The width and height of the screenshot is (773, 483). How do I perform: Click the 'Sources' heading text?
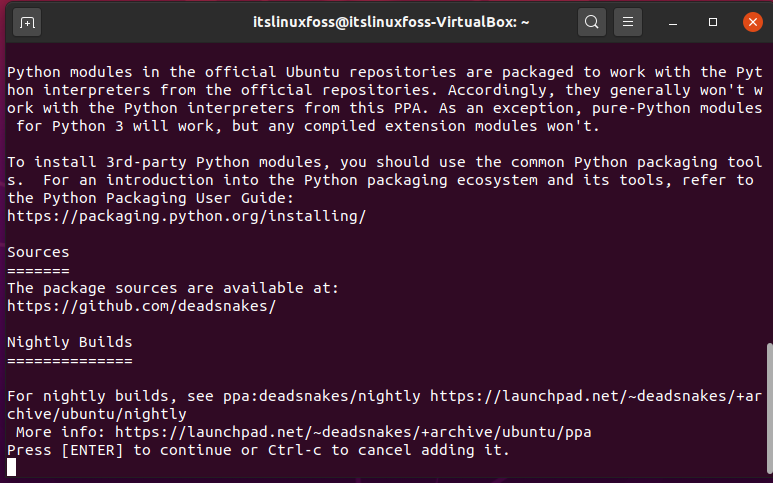(38, 252)
